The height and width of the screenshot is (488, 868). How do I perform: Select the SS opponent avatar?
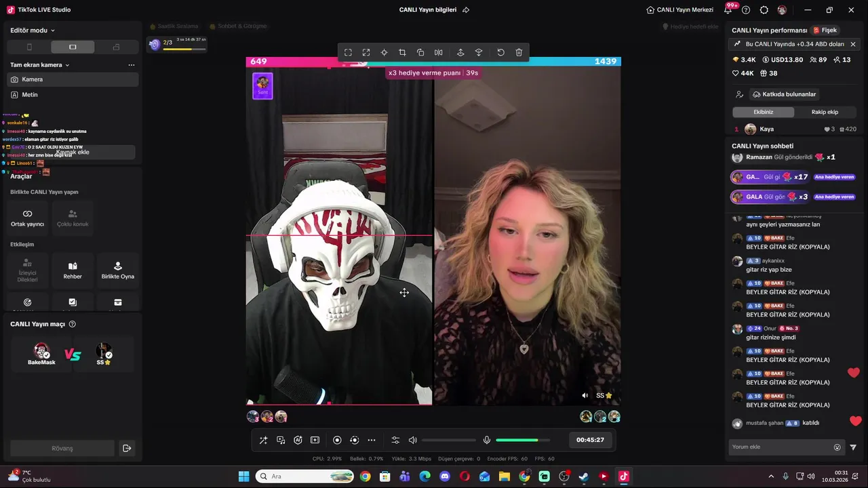tap(104, 354)
